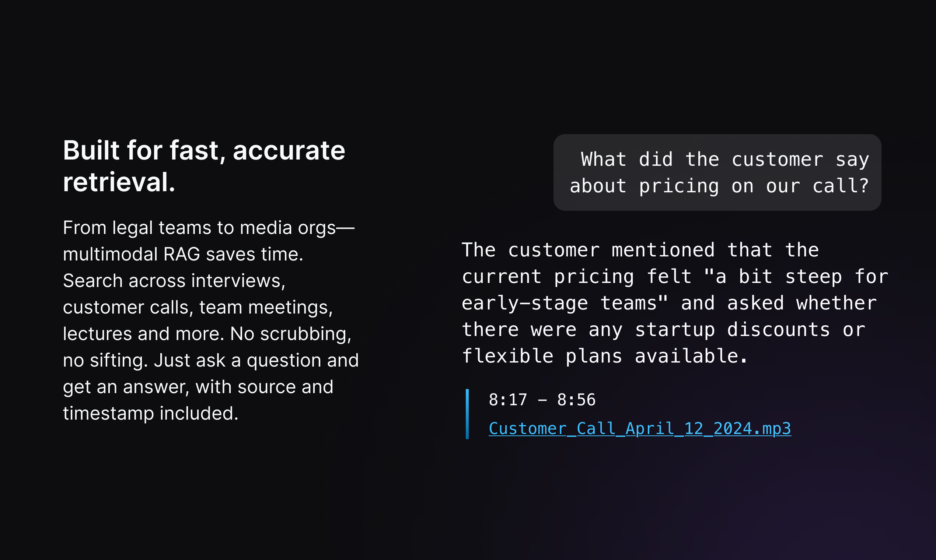Click the line "From legal teams to media orgs—"
Image resolution: width=936 pixels, height=560 pixels.
pyautogui.click(x=209, y=228)
